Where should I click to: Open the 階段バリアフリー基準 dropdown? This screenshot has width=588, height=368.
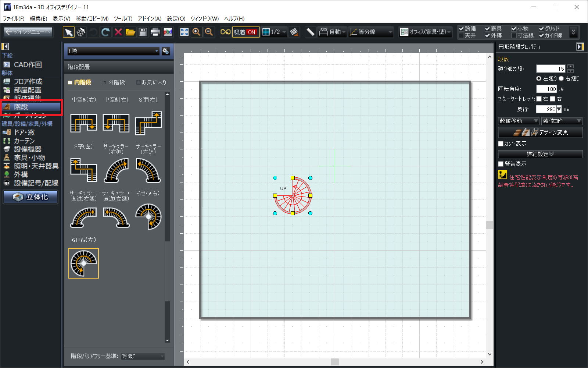pyautogui.click(x=143, y=356)
